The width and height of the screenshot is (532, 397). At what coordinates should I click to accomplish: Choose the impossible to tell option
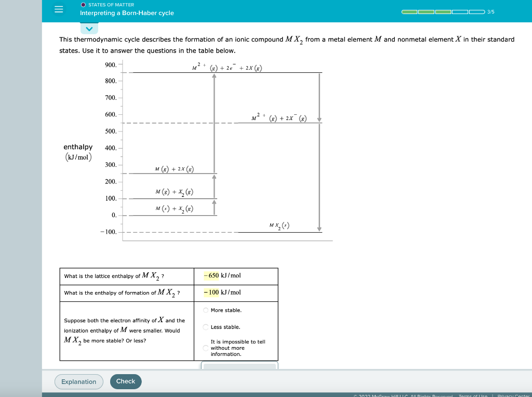(206, 347)
